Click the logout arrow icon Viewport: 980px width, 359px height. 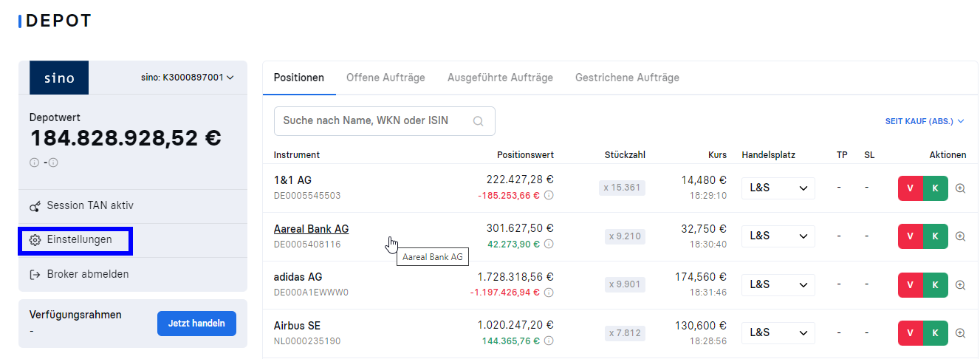pyautogui.click(x=35, y=274)
